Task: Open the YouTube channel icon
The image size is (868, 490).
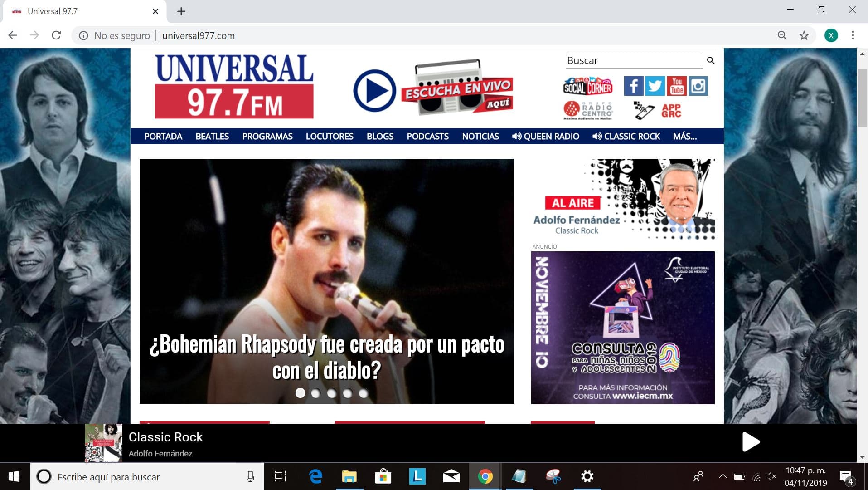Action: coord(677,86)
